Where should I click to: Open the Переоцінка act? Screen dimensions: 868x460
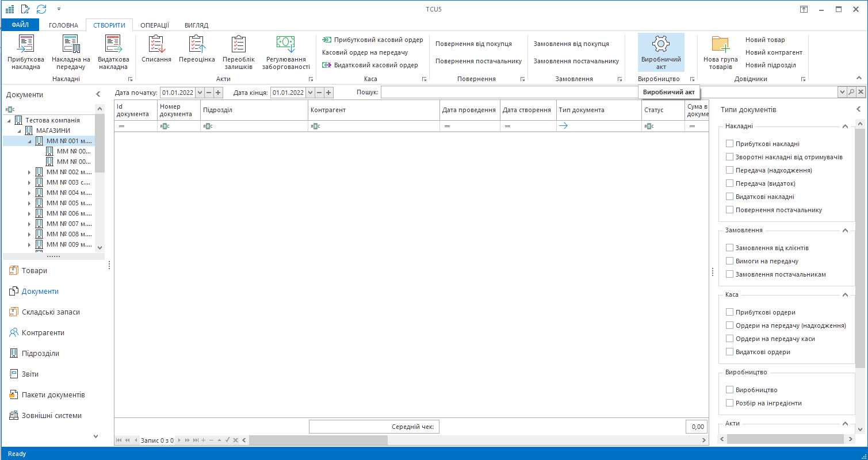click(197, 49)
